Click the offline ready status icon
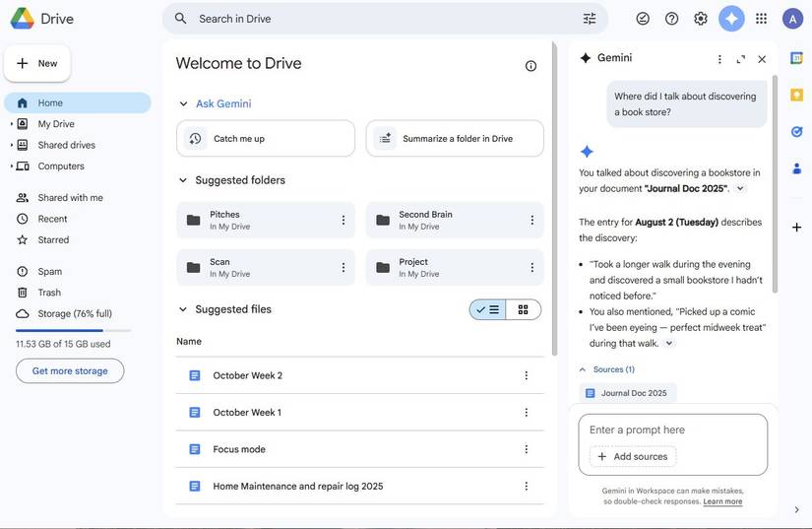 (643, 19)
